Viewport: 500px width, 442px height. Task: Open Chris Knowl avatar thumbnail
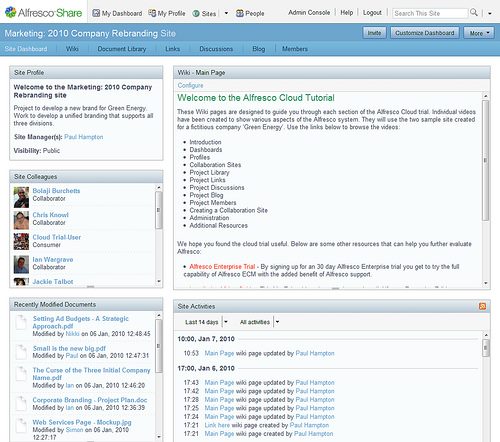coord(21,220)
